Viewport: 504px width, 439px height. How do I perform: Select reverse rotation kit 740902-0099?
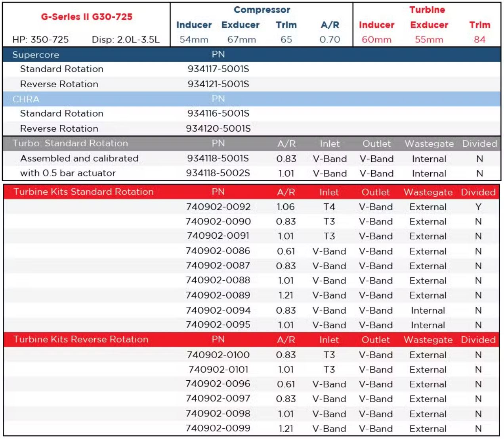[x=218, y=429]
